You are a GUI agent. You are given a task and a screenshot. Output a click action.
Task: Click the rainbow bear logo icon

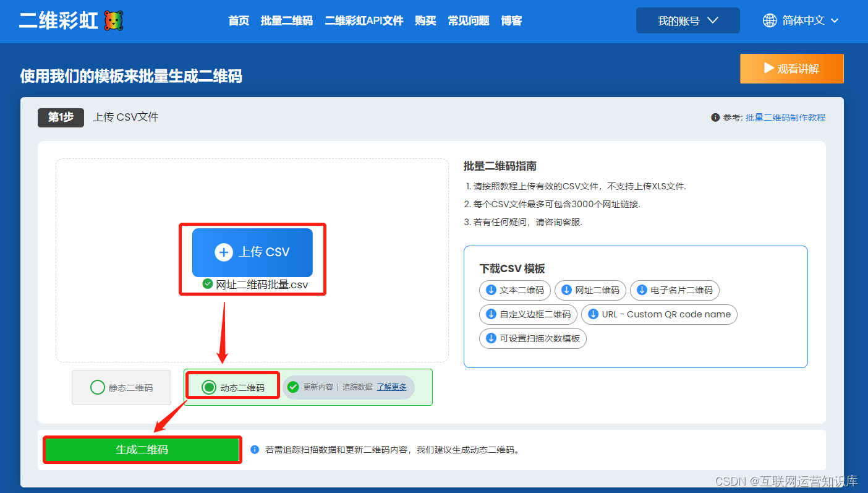pos(113,21)
